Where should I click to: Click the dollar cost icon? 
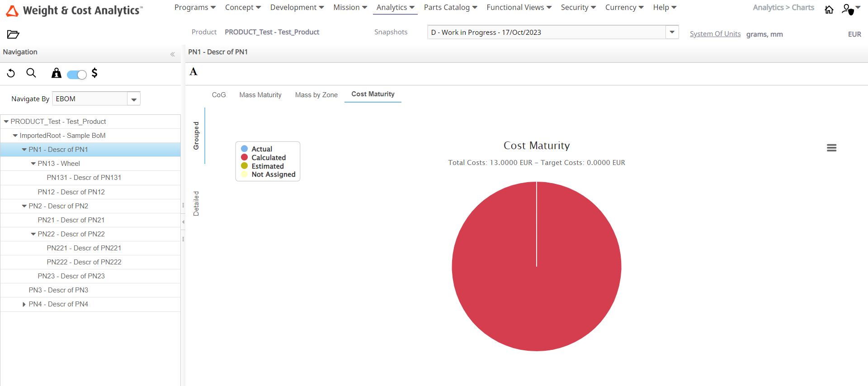coord(94,73)
